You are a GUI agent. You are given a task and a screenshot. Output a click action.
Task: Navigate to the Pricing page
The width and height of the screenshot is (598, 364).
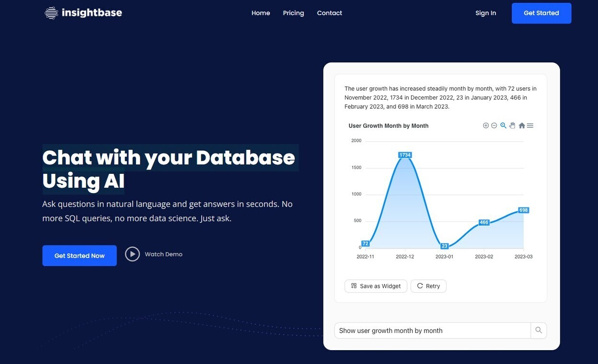click(x=293, y=13)
